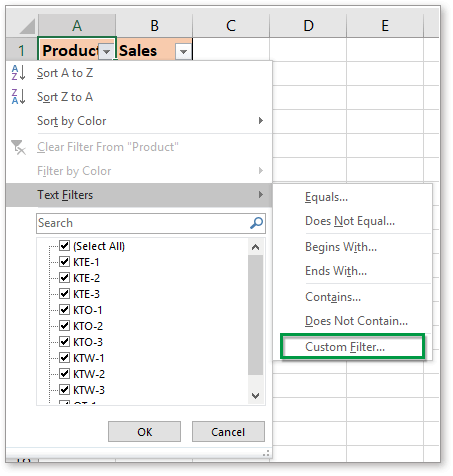Click the Cancel button
This screenshot has height=476, width=453.
point(228,432)
